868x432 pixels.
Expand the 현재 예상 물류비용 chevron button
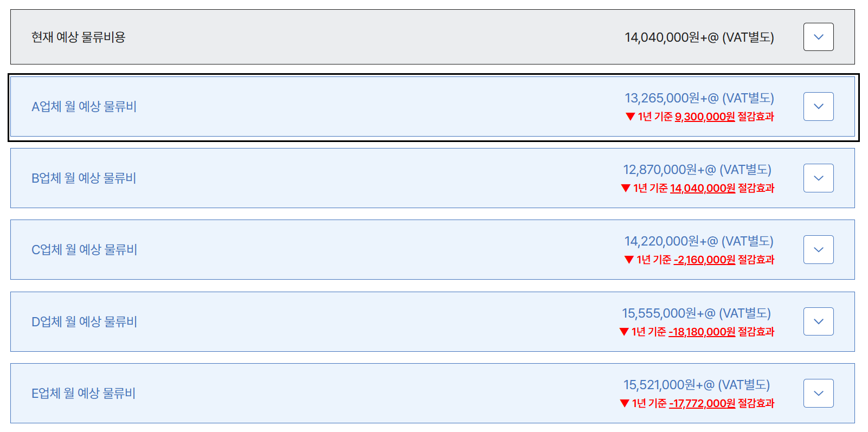tap(818, 37)
